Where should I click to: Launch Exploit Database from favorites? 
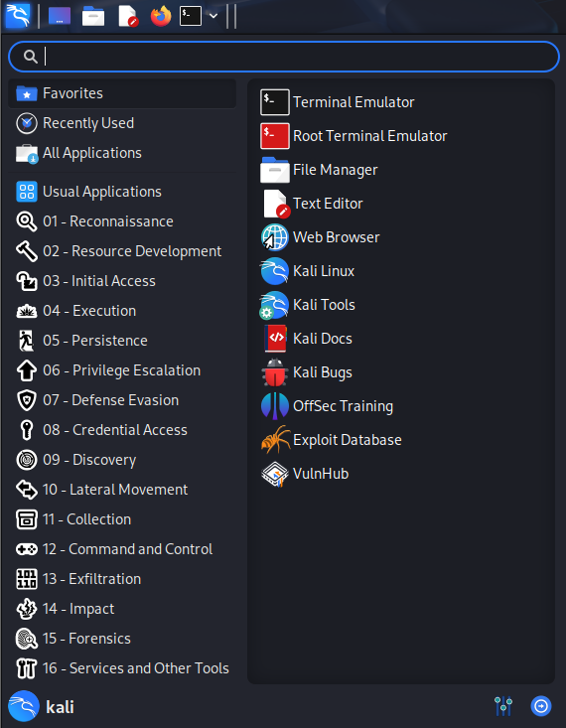[331, 440]
